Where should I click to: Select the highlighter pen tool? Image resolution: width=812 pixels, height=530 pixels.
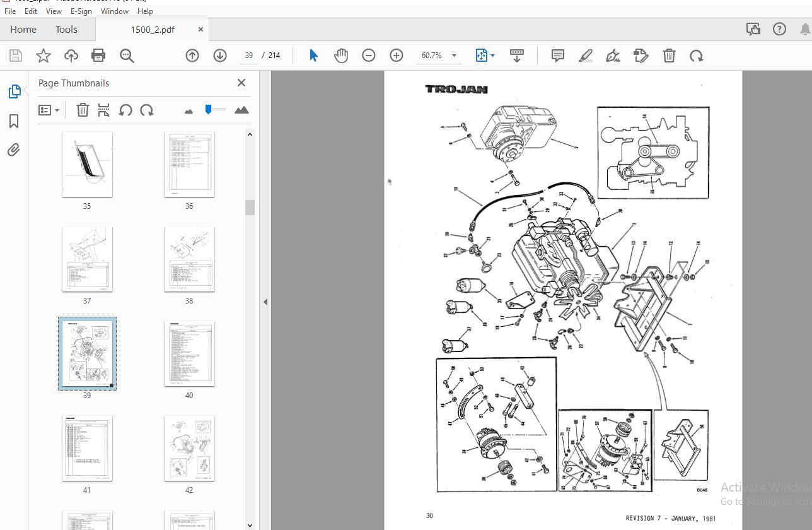click(586, 56)
